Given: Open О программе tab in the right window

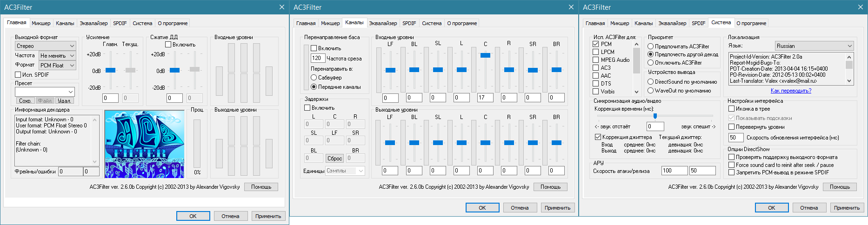Looking at the screenshot, I should click(x=751, y=23).
